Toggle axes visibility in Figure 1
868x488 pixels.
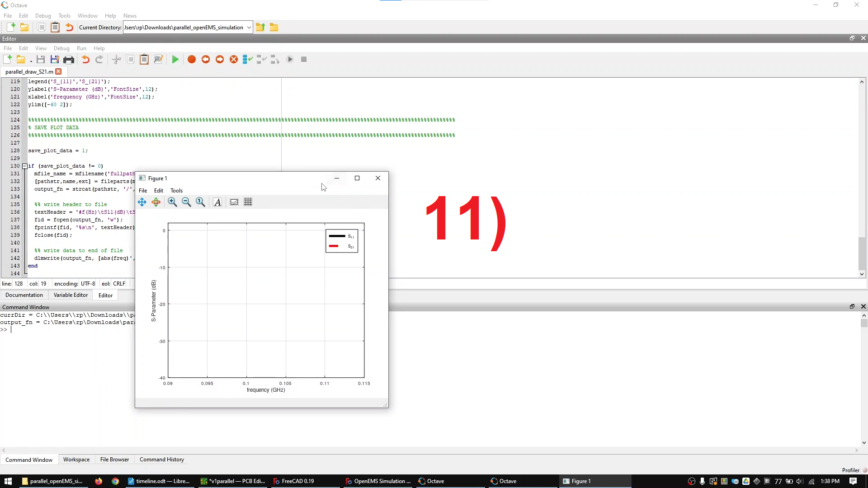(x=234, y=202)
